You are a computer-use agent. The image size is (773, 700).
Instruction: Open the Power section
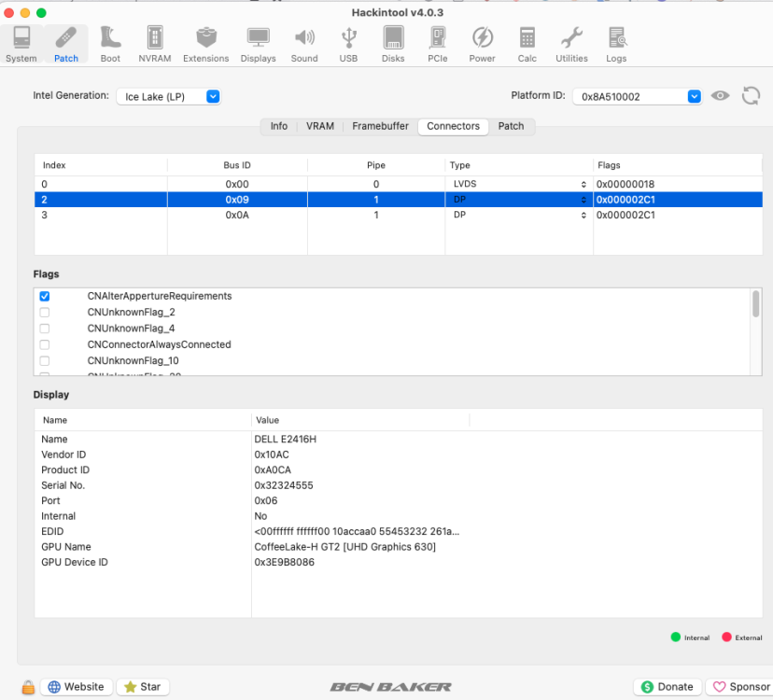tap(482, 45)
